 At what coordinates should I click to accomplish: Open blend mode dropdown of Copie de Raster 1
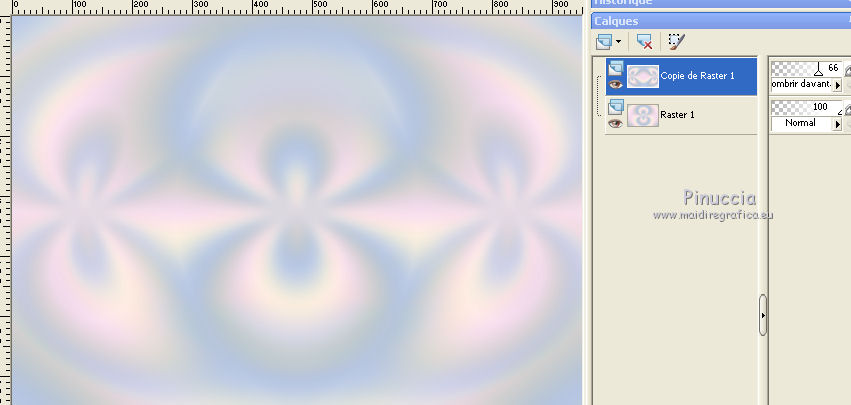pos(837,85)
